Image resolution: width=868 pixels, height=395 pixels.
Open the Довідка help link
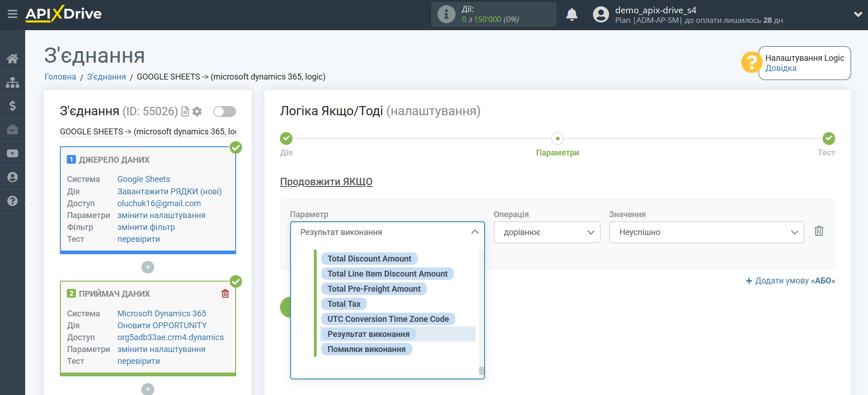781,68
